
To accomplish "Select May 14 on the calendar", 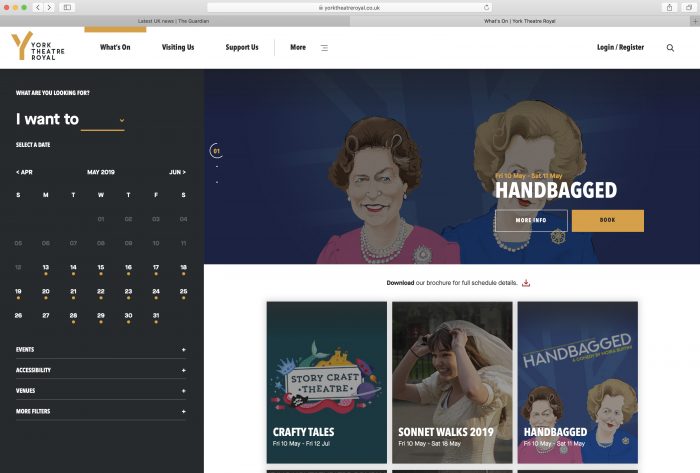I will pyautogui.click(x=73, y=269).
